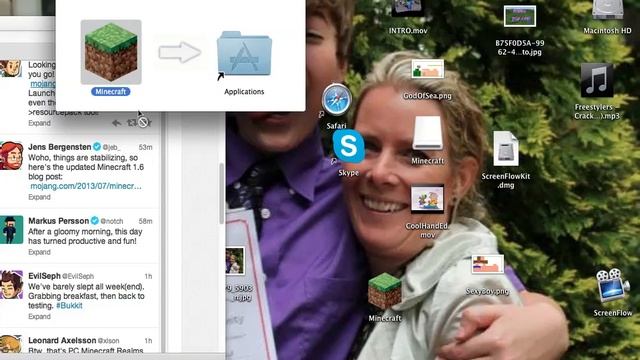Screen dimensions: 640x360
Task: Click Markus Persson's avatar in Twitter
Action: pos(11,230)
